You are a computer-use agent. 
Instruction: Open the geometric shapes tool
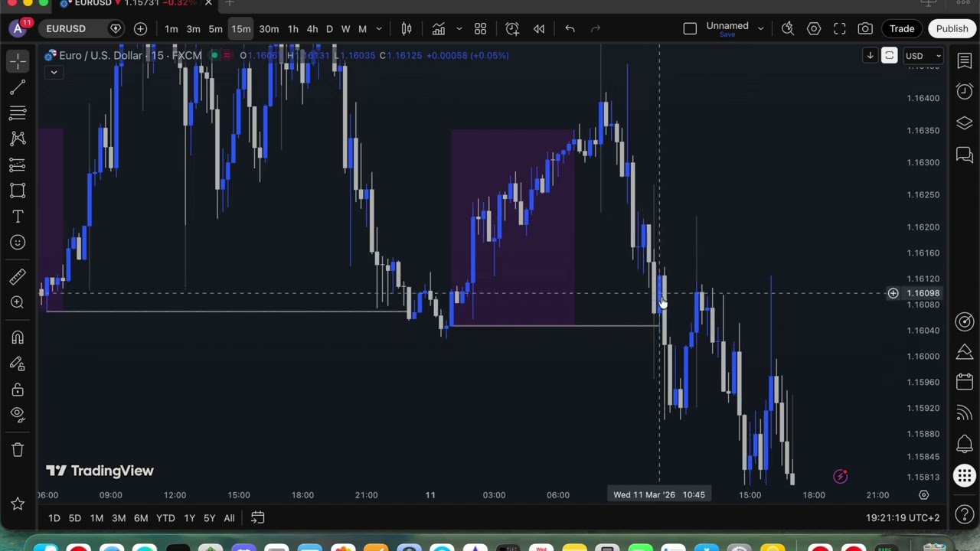[18, 191]
